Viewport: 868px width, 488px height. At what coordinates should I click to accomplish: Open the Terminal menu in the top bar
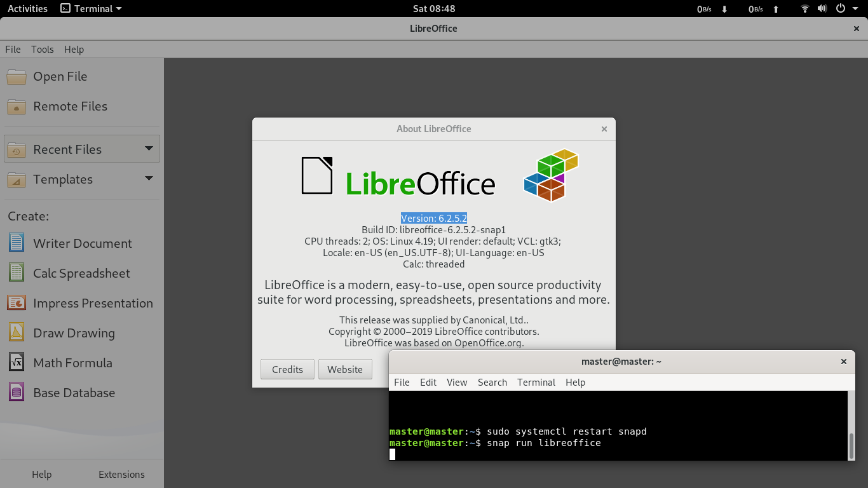coord(88,8)
